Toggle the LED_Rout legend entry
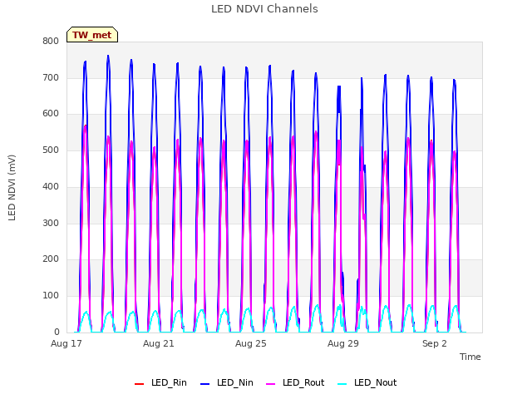Image resolution: width=532 pixels, height=399 pixels. tap(295, 383)
